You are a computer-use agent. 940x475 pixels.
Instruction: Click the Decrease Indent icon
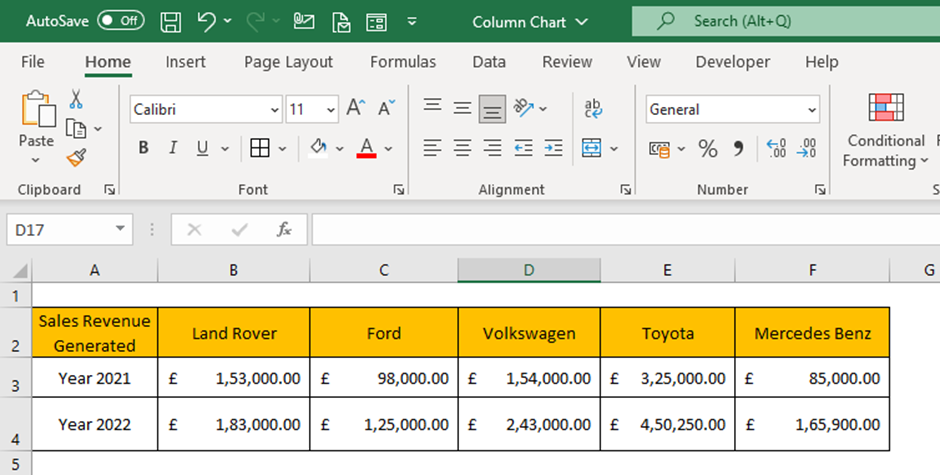tap(523, 148)
